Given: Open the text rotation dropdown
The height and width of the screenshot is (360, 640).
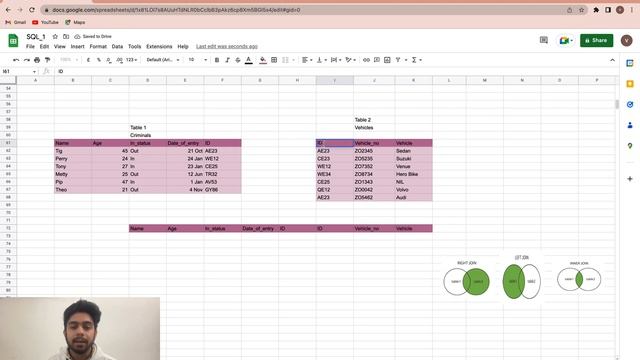Looking at the screenshot, I should click(351, 60).
